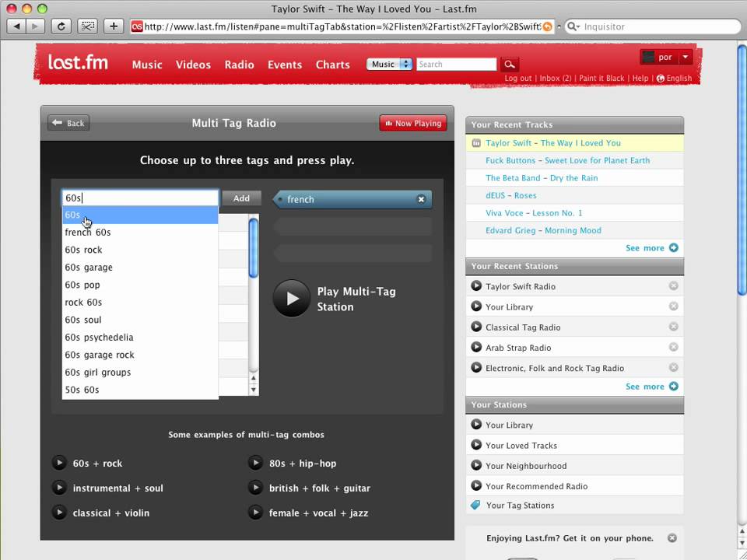Open the Events navigation menu
The height and width of the screenshot is (560, 747).
pos(285,65)
